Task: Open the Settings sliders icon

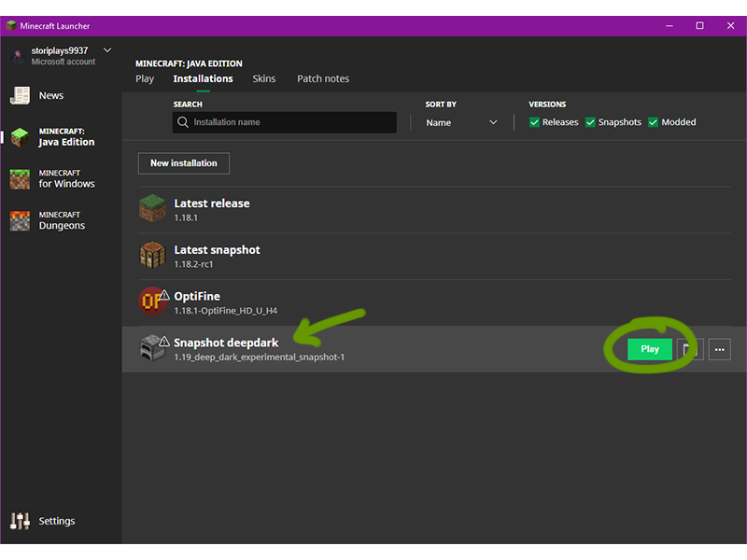Action: (x=20, y=521)
